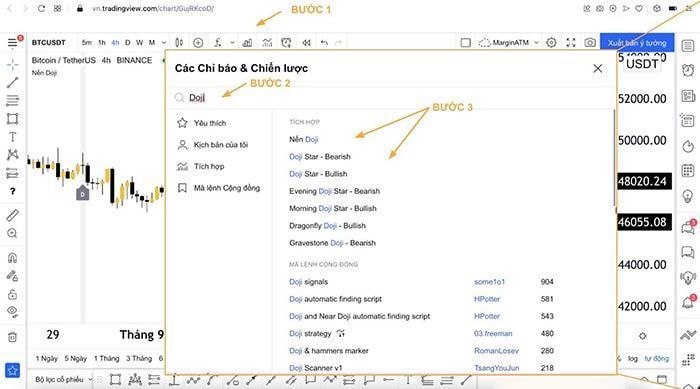Open chart settings gear icon
Screen dimensions: 700x389
click(x=551, y=42)
